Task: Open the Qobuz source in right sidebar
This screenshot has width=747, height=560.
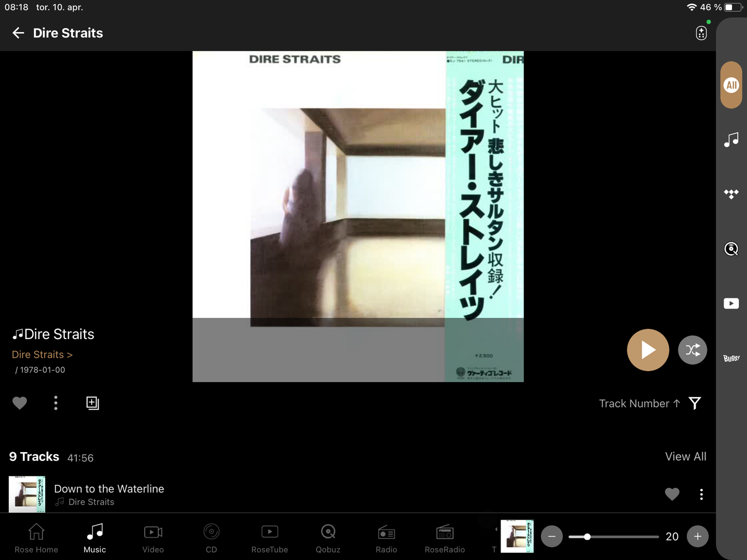Action: 731,249
